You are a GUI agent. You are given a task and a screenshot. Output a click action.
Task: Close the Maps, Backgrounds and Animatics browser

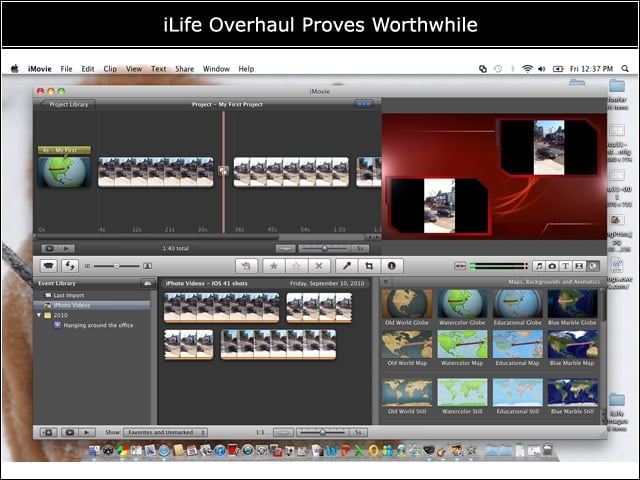(x=386, y=282)
